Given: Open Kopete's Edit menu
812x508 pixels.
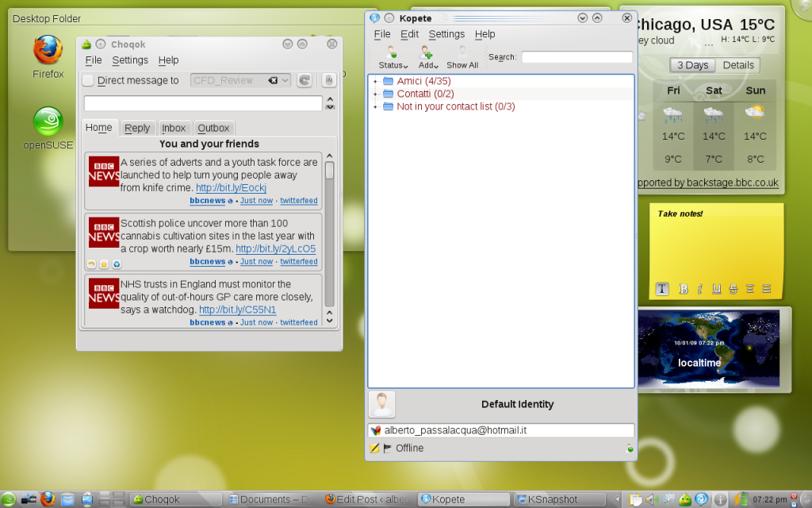Looking at the screenshot, I should (409, 34).
